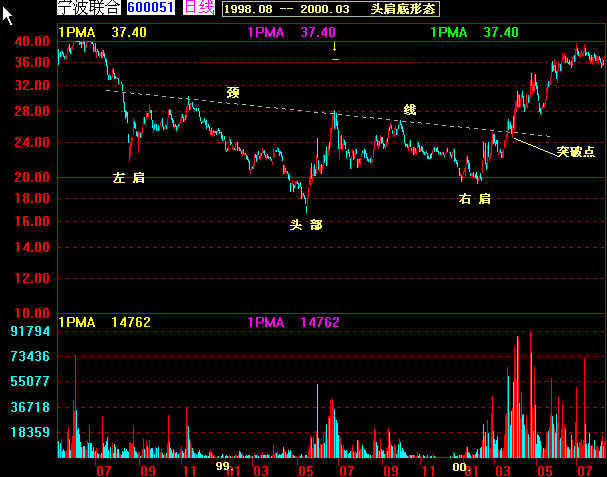Click the title box 1998.08 -- 2000.03 头肩底形态
Image resolution: width=607 pixels, height=477 pixels.
pos(331,9)
